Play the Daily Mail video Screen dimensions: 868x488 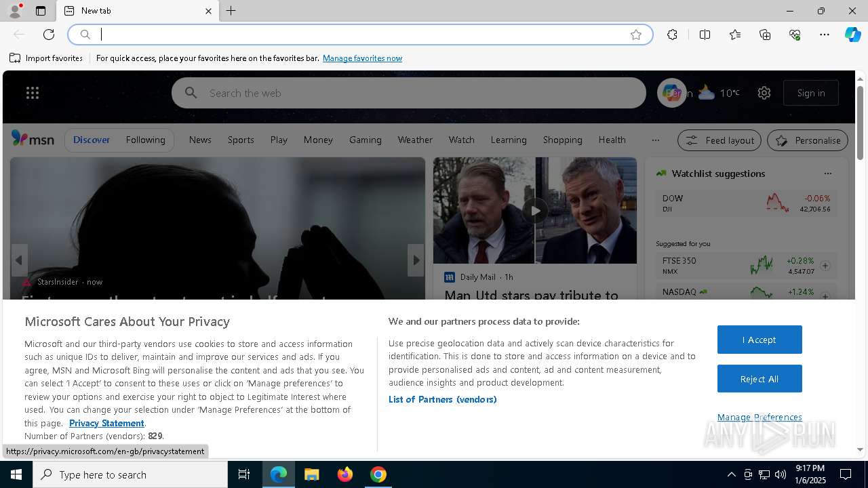click(x=535, y=210)
